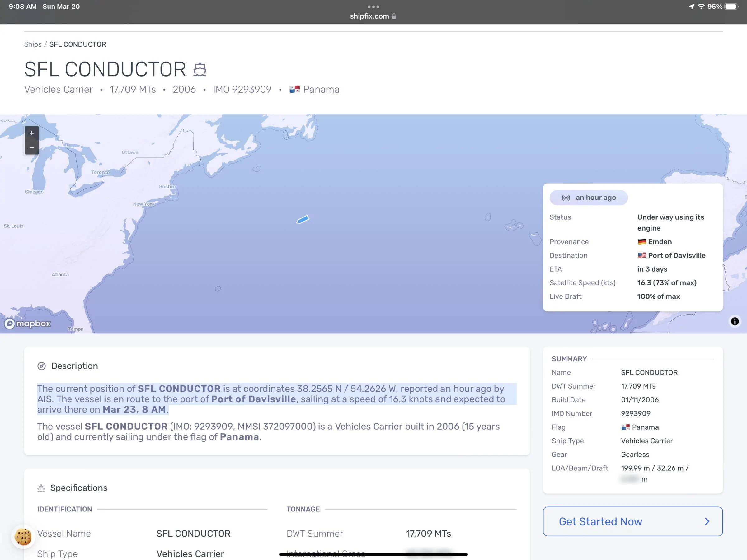The image size is (747, 560).
Task: Open the map attribution info icon
Action: tap(735, 321)
